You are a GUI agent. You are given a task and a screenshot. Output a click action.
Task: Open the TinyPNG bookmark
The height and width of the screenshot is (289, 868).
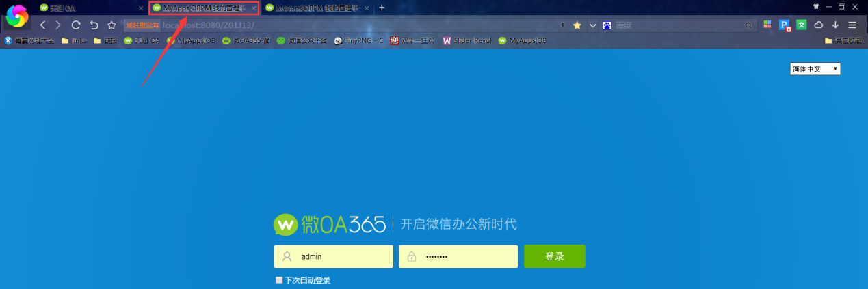359,40
